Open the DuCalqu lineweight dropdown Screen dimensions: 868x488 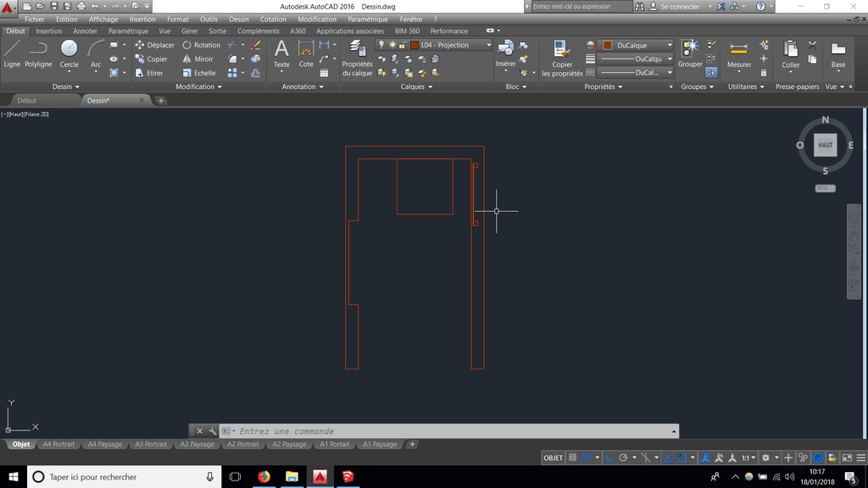click(x=670, y=58)
